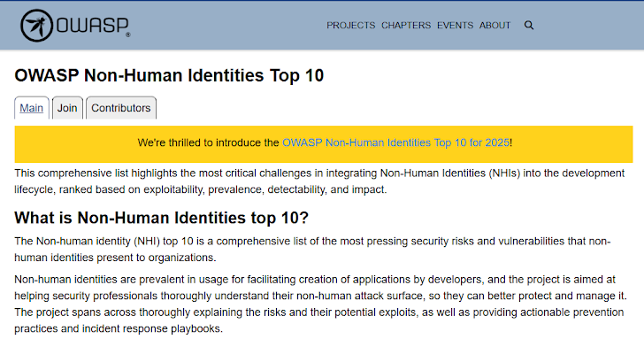Click the text We're thrilled to introduce the
The height and width of the screenshot is (339, 644).
pyautogui.click(x=208, y=143)
